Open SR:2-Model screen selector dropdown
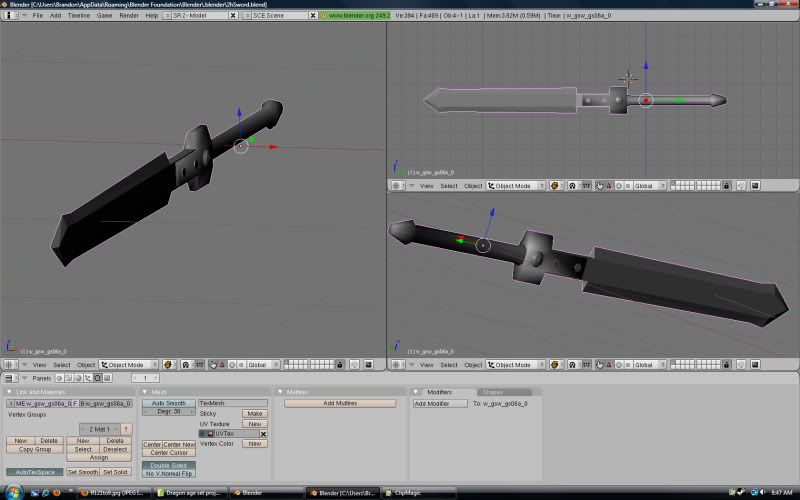 click(x=166, y=15)
